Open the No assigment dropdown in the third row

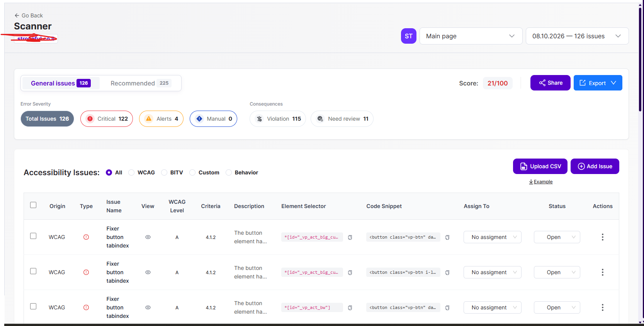(493, 307)
